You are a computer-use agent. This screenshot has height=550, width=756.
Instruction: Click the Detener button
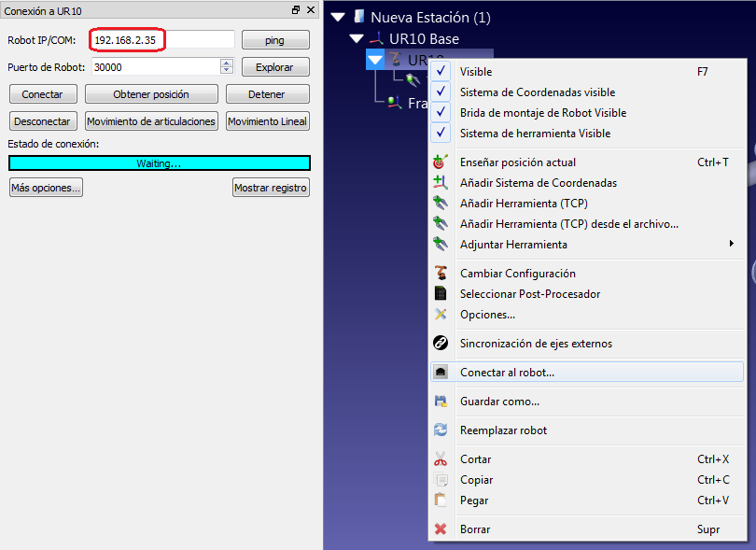(x=267, y=94)
